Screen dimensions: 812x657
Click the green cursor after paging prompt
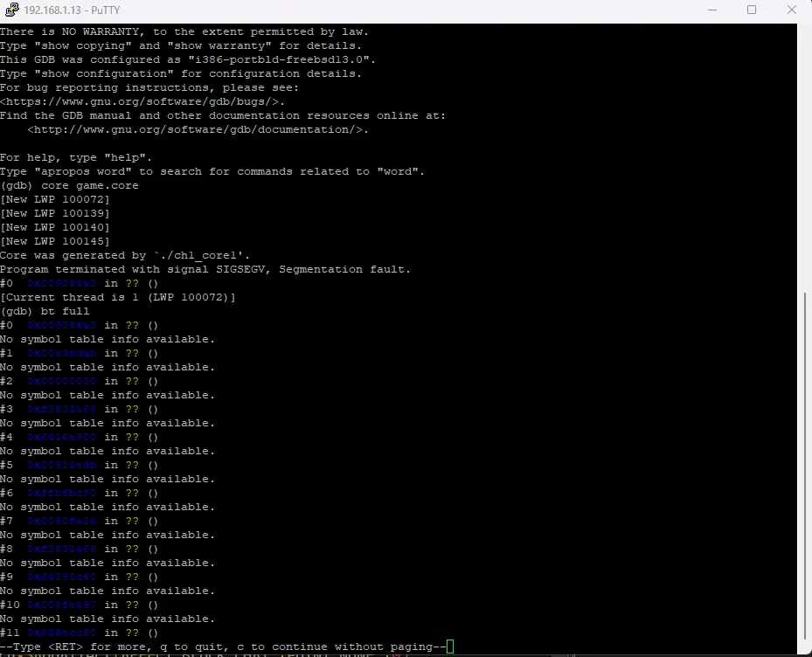pos(450,647)
